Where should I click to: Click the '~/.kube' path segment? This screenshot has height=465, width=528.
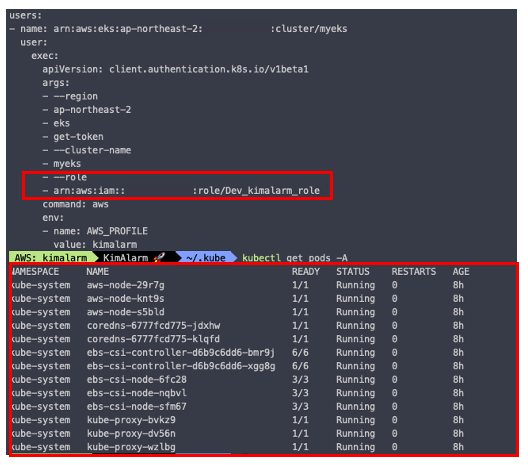coord(206,258)
